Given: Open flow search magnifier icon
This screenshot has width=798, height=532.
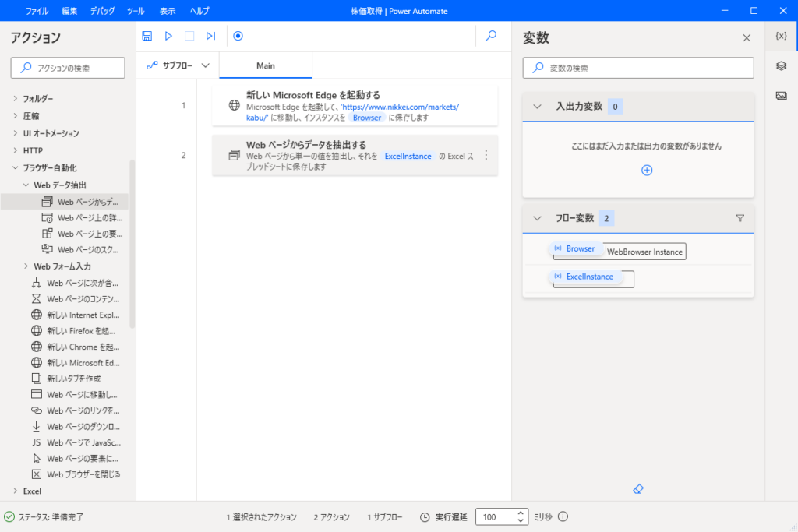Looking at the screenshot, I should click(x=491, y=36).
